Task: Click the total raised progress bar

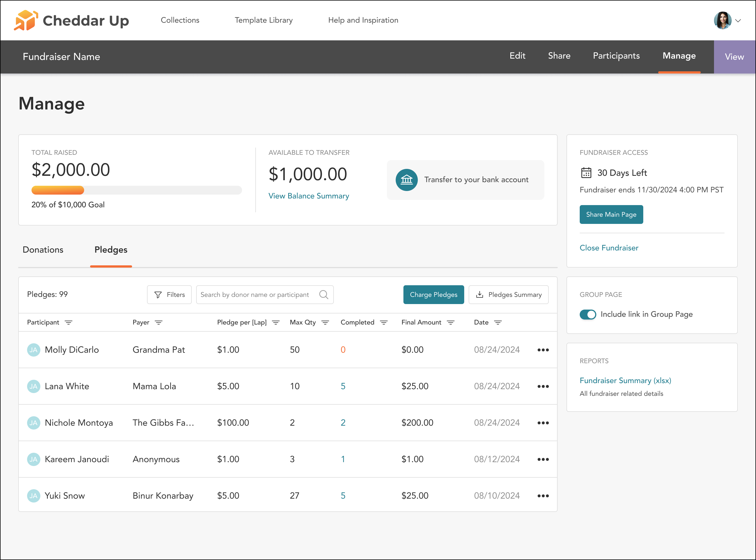Action: click(x=136, y=190)
